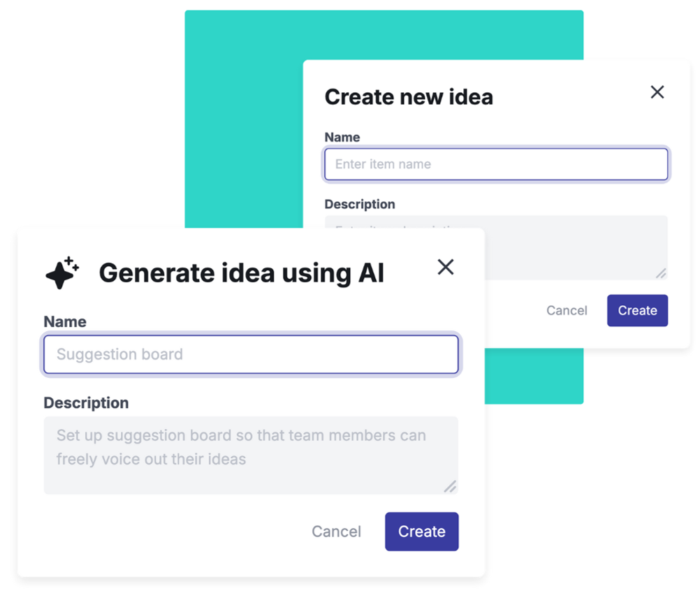Click Description label in Create new idea dialog
The image size is (700, 593).
[x=360, y=204]
